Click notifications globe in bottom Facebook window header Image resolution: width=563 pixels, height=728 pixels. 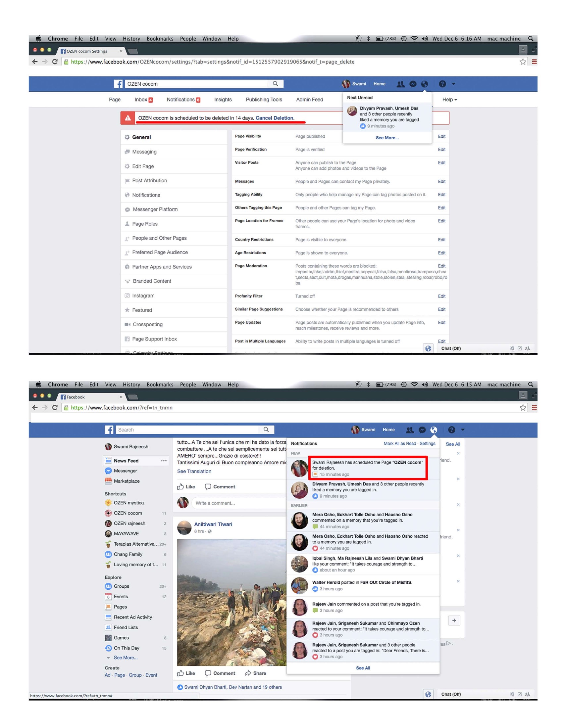click(434, 430)
